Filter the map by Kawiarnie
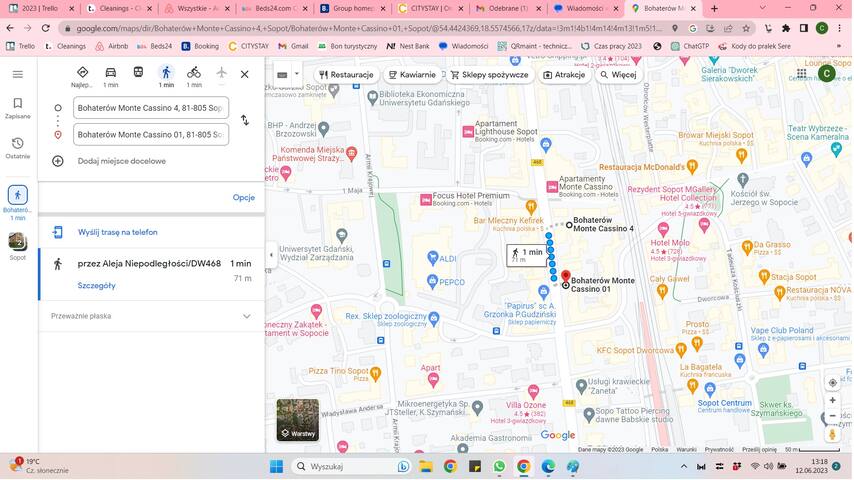The width and height of the screenshot is (854, 480). pyautogui.click(x=412, y=75)
